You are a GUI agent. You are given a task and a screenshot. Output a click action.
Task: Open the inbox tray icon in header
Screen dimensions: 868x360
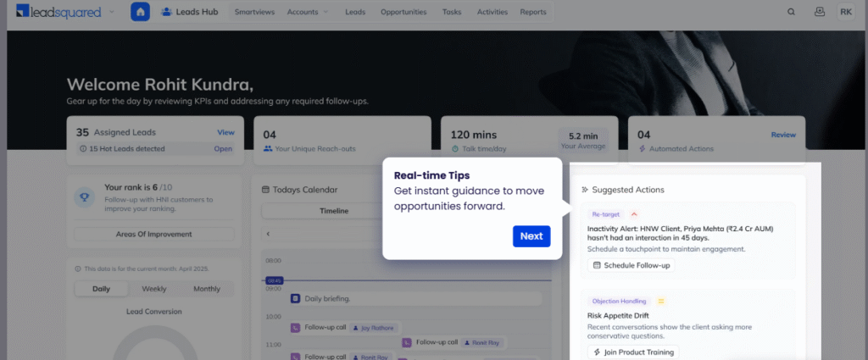pyautogui.click(x=820, y=12)
